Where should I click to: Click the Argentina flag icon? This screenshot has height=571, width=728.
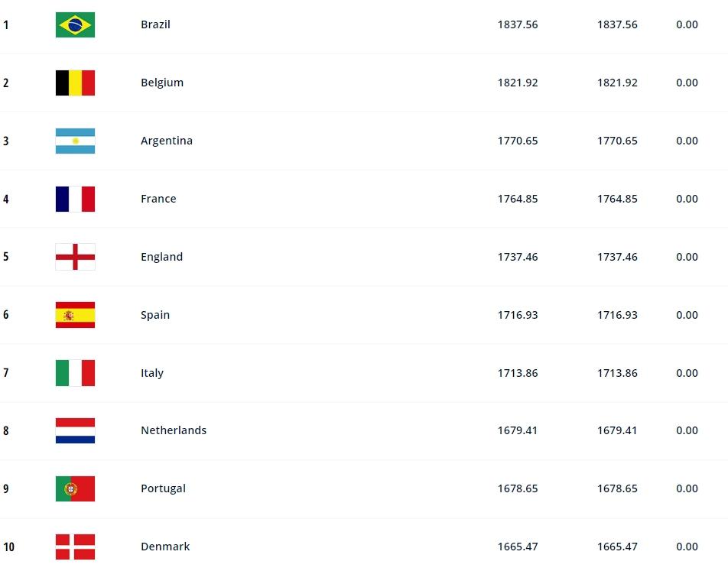(75, 141)
